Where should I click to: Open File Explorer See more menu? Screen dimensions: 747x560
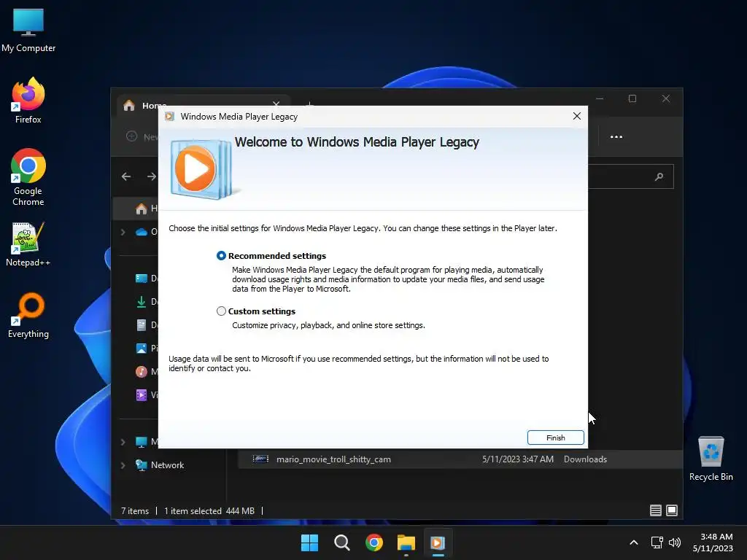coord(616,136)
